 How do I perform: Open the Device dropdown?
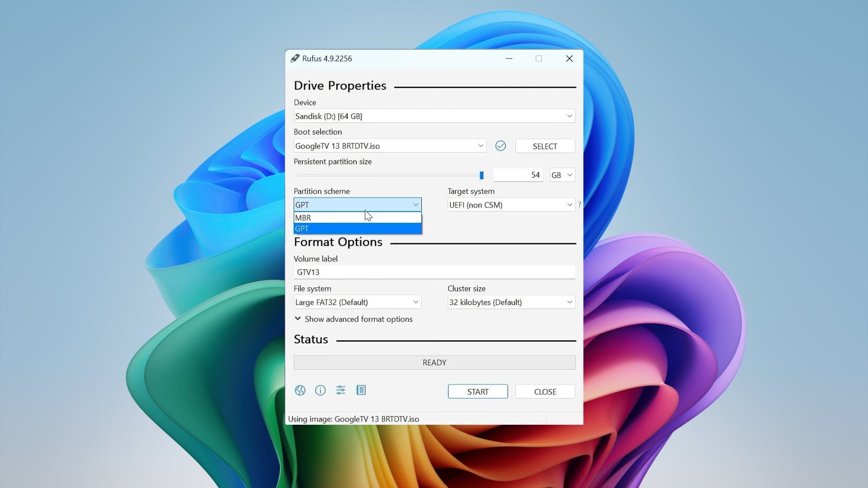pos(434,116)
